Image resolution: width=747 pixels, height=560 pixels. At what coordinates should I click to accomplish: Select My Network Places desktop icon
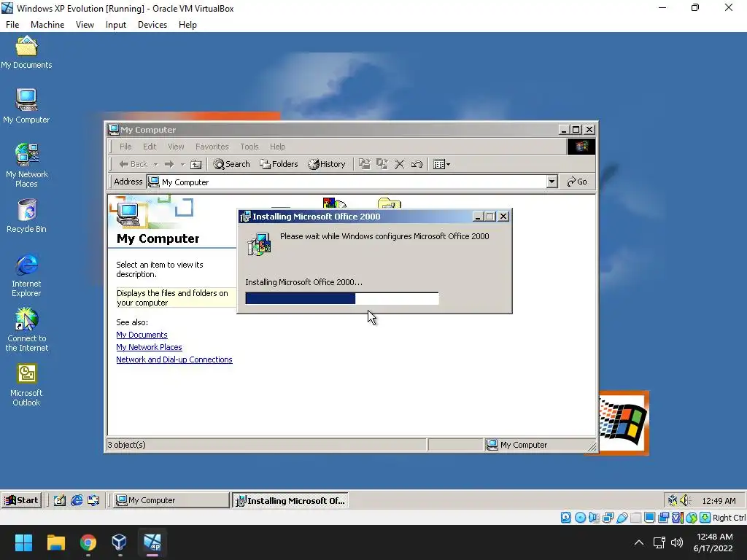pyautogui.click(x=27, y=165)
